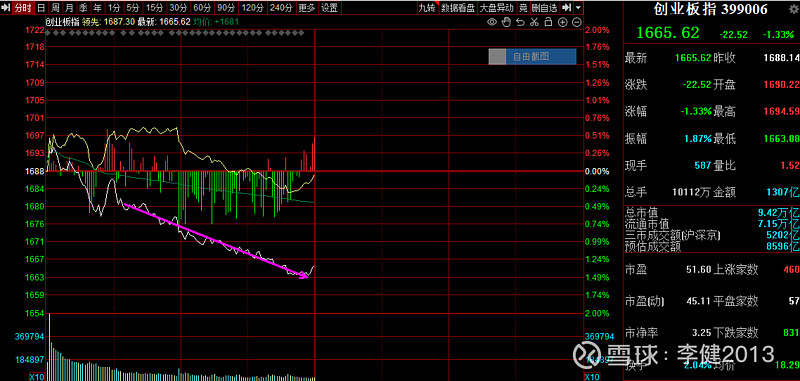Select the scissors cut tool
Viewport: 800px width, 381px height.
coord(534,22)
